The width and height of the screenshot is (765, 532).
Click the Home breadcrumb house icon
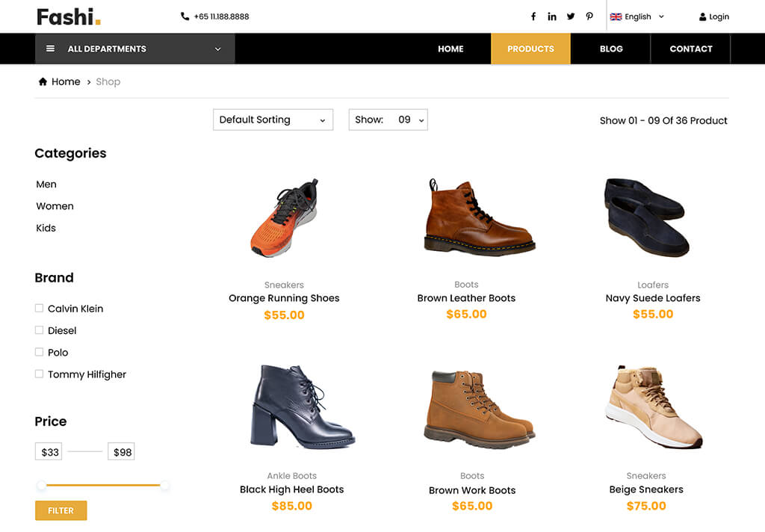pyautogui.click(x=43, y=81)
